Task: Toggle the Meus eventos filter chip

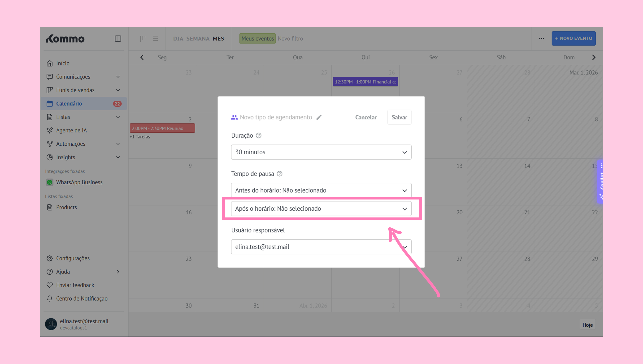Action: click(x=257, y=39)
